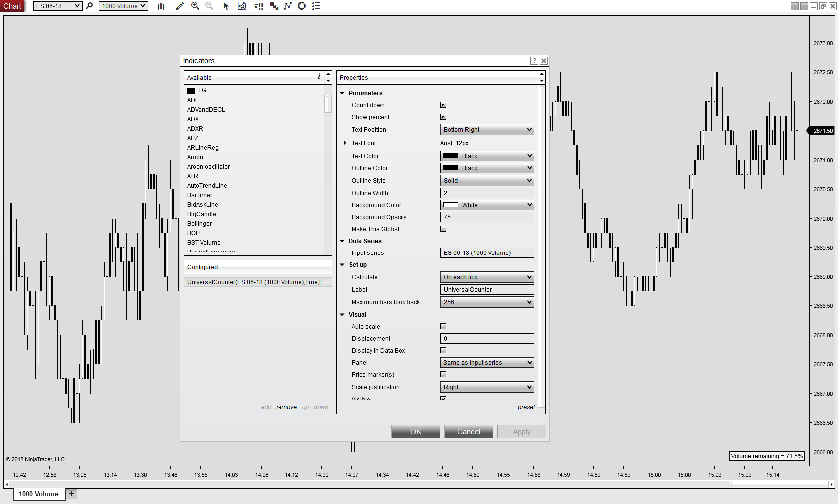The image size is (838, 504).
Task: Click the Apply button
Action: [522, 432]
